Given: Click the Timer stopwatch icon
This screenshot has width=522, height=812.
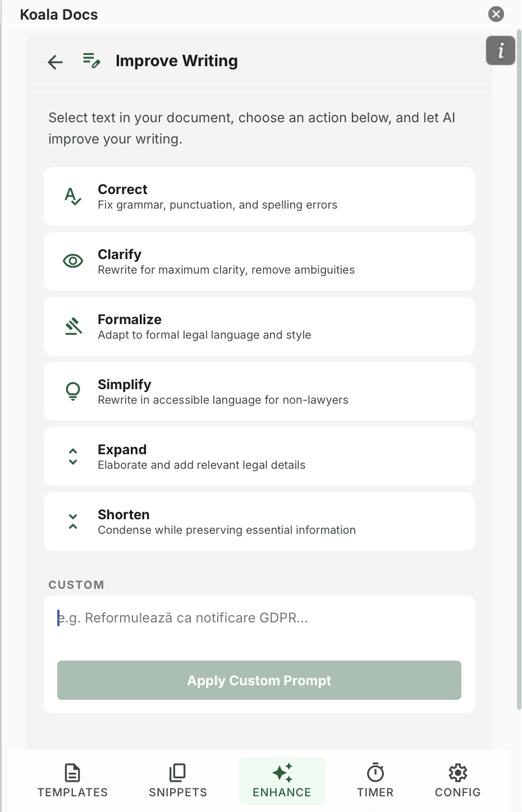Looking at the screenshot, I should click(375, 773).
